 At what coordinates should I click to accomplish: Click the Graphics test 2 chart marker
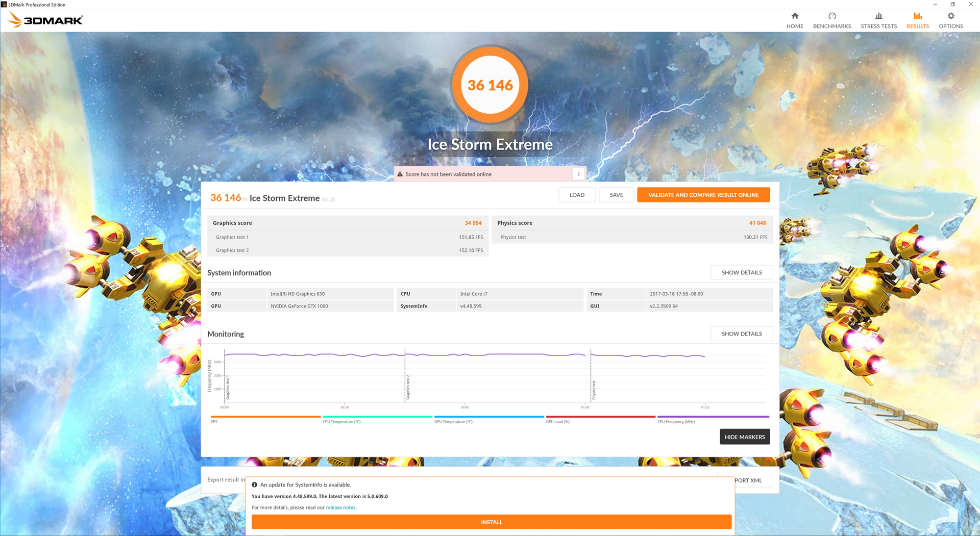[x=408, y=388]
